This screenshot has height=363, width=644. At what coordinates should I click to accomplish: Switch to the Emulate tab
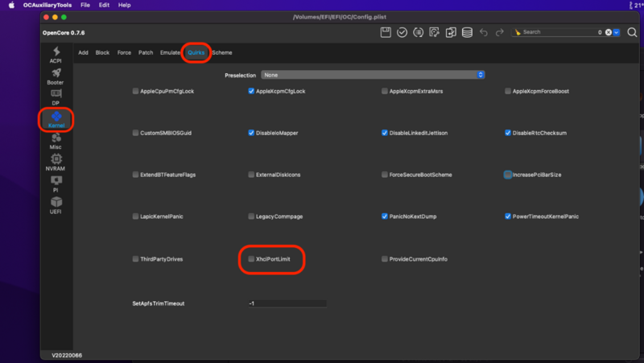click(170, 52)
